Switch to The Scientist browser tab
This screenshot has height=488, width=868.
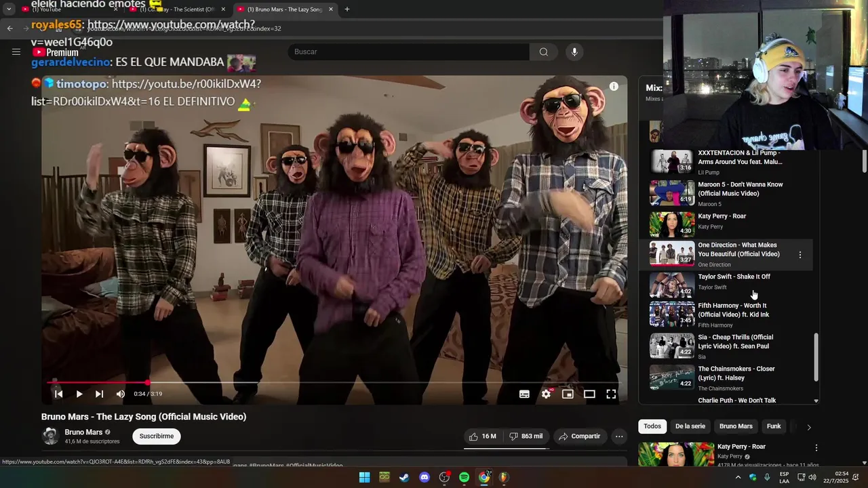(x=178, y=9)
